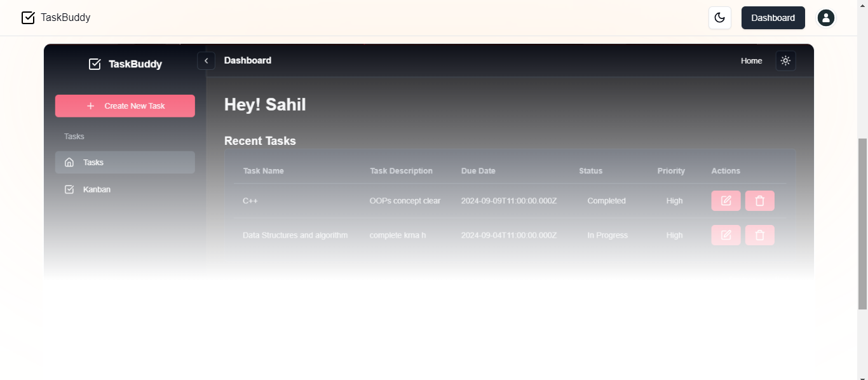Click the edit icon for the C++ task
The height and width of the screenshot is (380, 868).
(x=726, y=200)
